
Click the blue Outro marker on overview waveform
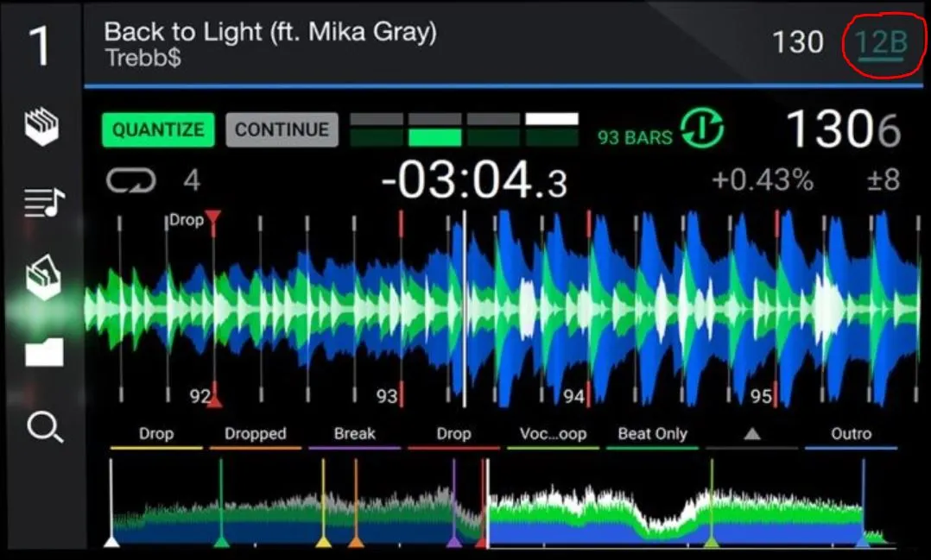pos(862,539)
